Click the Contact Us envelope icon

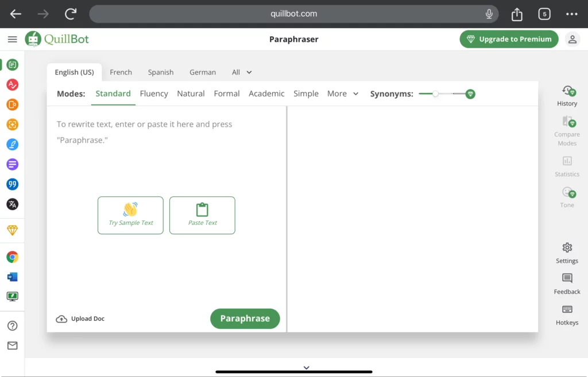pyautogui.click(x=13, y=345)
